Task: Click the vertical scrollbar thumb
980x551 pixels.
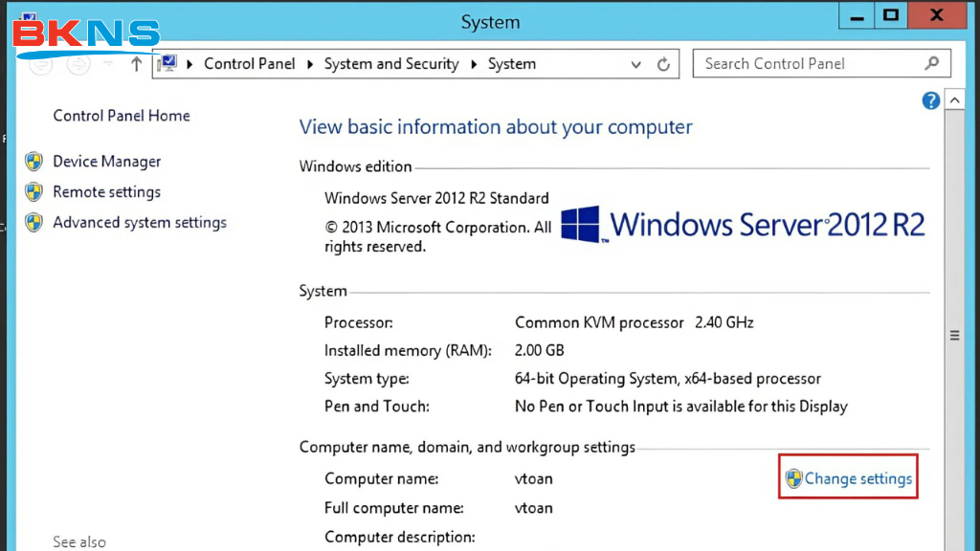Action: point(954,336)
